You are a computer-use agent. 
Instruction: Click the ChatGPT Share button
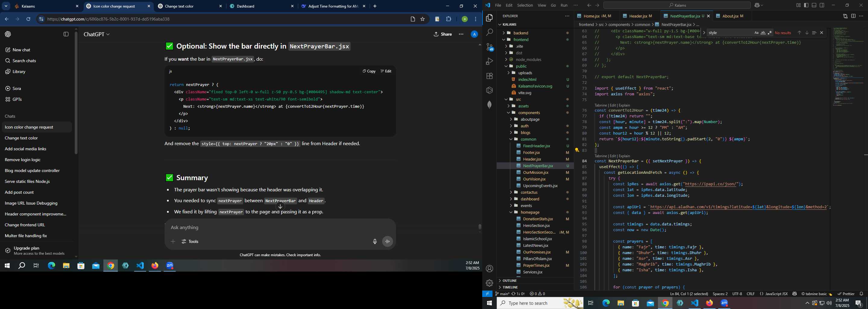pyautogui.click(x=443, y=34)
